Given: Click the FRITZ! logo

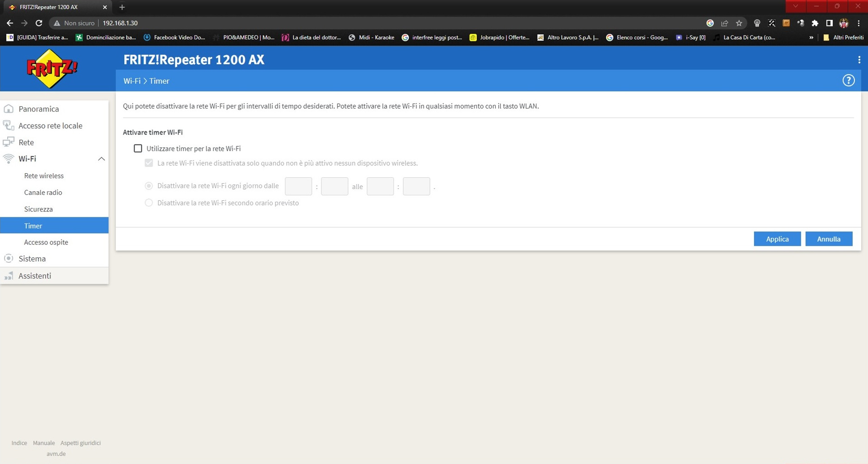Looking at the screenshot, I should click(x=52, y=68).
